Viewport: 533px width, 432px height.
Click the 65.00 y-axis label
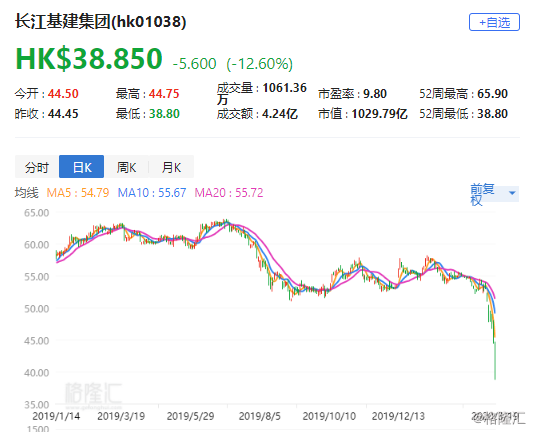click(36, 213)
